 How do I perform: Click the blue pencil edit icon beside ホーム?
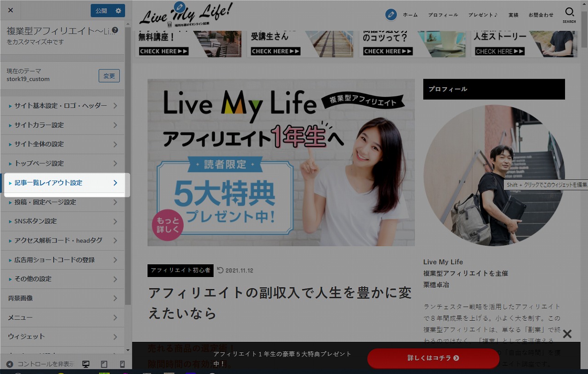tap(391, 15)
